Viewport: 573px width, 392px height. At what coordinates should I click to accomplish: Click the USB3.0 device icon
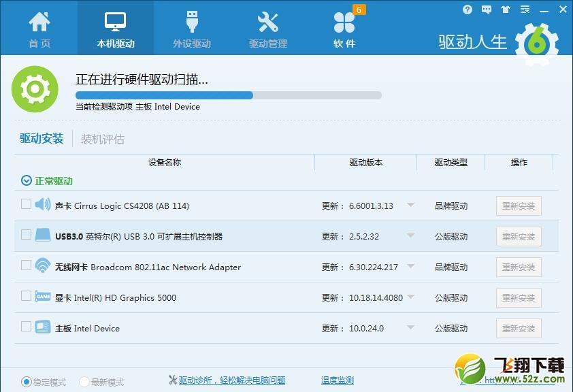click(43, 235)
